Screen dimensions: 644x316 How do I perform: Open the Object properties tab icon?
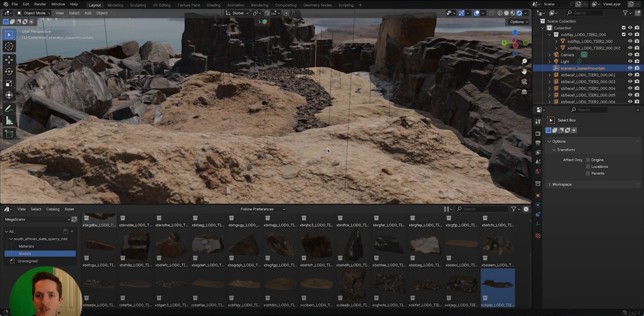[538, 195]
